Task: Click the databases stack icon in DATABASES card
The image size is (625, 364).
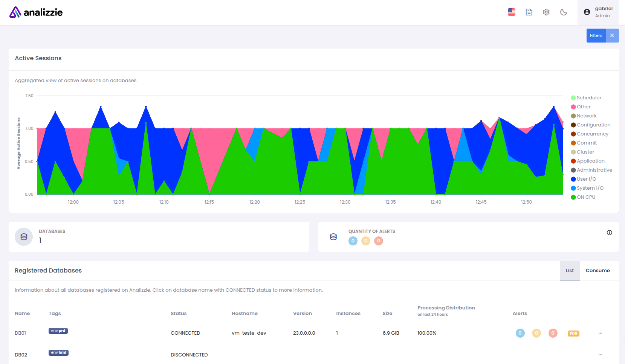Action: pyautogui.click(x=24, y=237)
